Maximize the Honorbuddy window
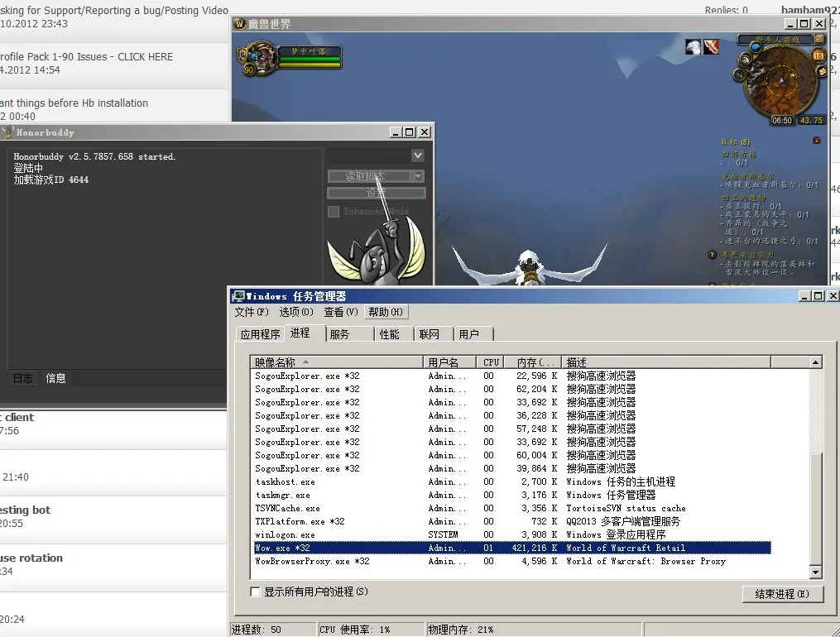This screenshot has height=637, width=840. (x=410, y=132)
